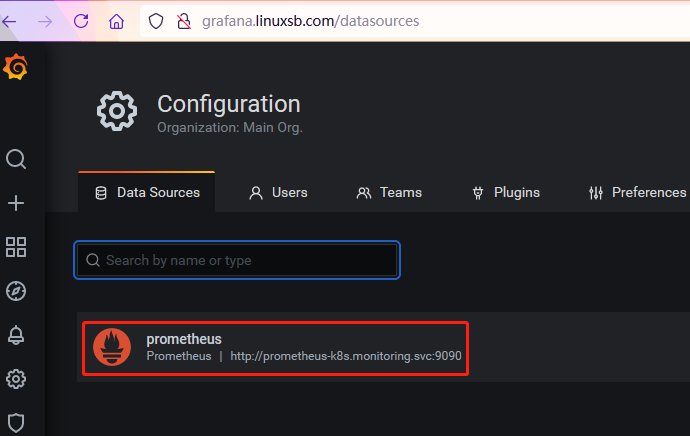Click the Create plus icon

coord(16,203)
